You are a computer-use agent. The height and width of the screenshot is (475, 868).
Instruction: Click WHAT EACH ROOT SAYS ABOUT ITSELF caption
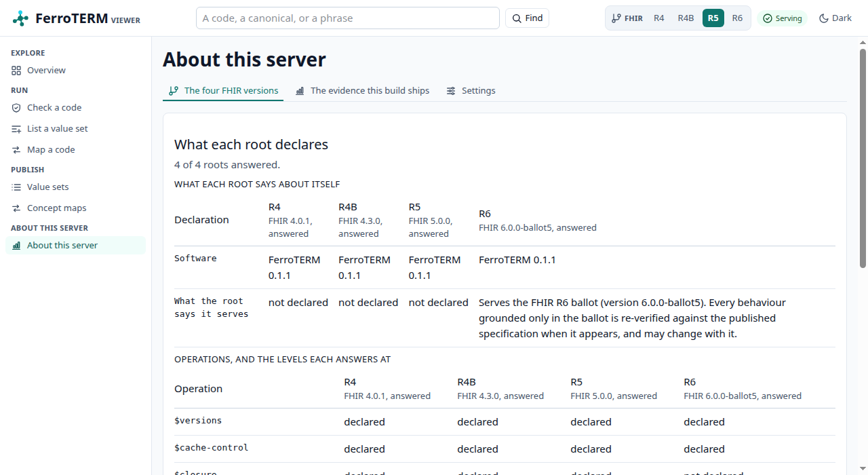(257, 185)
